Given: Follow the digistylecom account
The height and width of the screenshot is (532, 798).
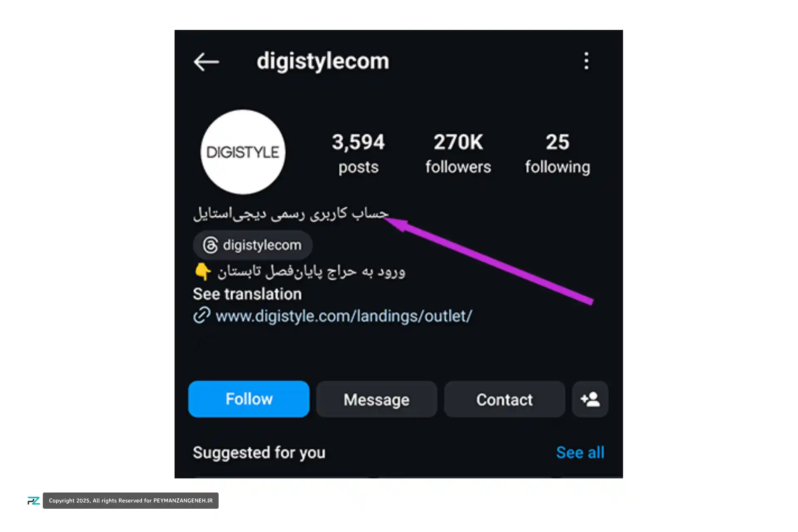Looking at the screenshot, I should click(x=249, y=399).
